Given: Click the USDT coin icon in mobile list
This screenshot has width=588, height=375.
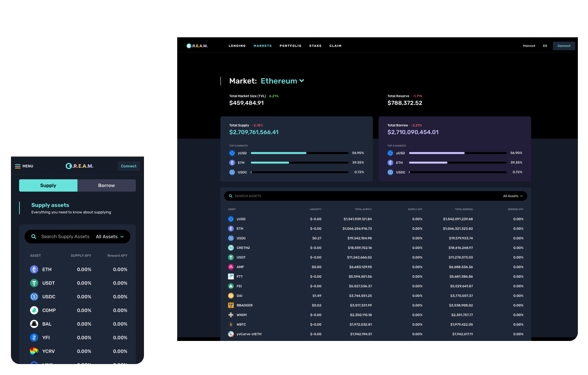Looking at the screenshot, I should pos(34,283).
